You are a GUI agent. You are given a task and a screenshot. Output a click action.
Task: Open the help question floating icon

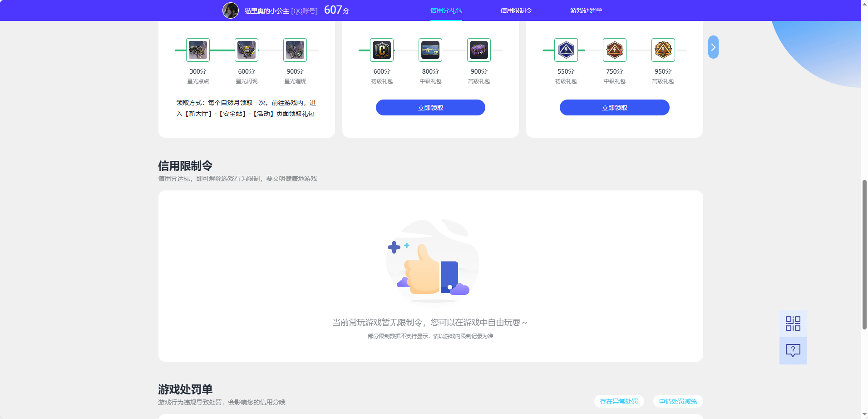point(793,350)
